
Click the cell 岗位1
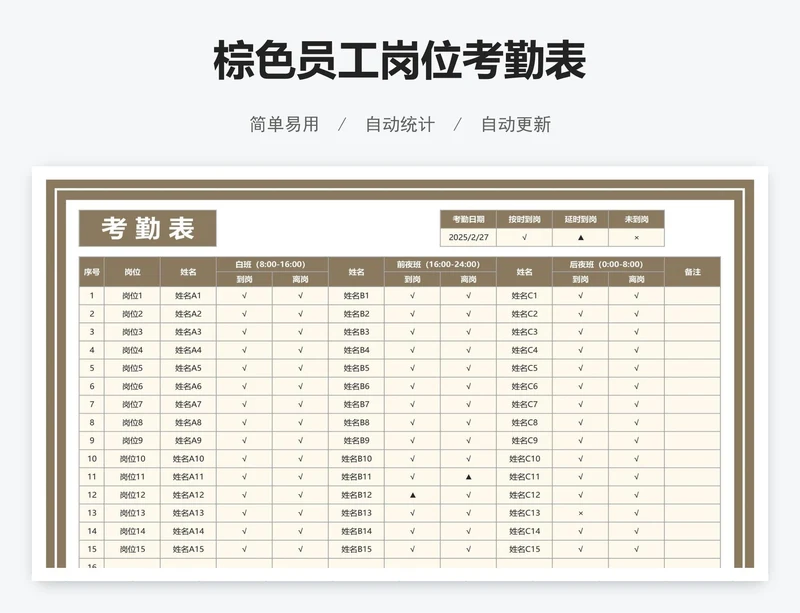pos(132,296)
